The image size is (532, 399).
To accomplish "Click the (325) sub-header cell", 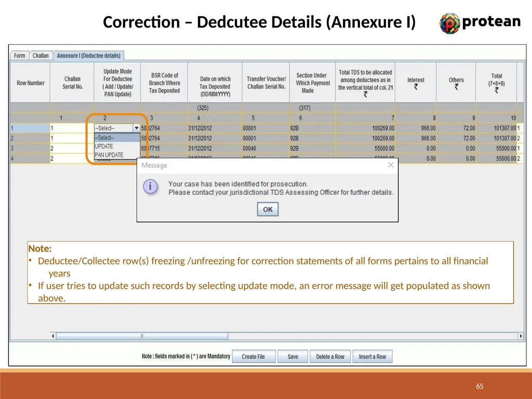I will click(x=215, y=108).
